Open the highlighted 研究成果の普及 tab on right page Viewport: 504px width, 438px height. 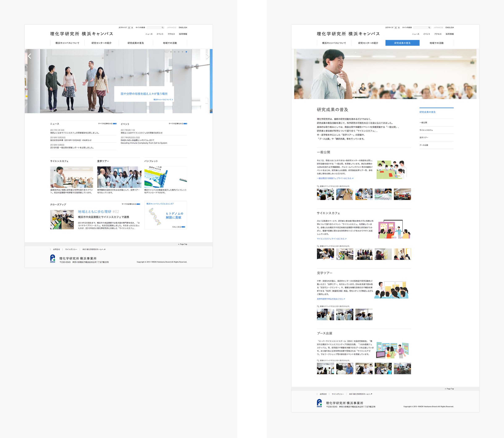click(x=402, y=43)
